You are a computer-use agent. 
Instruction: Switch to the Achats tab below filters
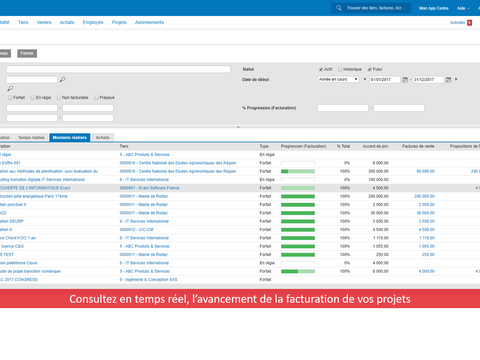(103, 137)
